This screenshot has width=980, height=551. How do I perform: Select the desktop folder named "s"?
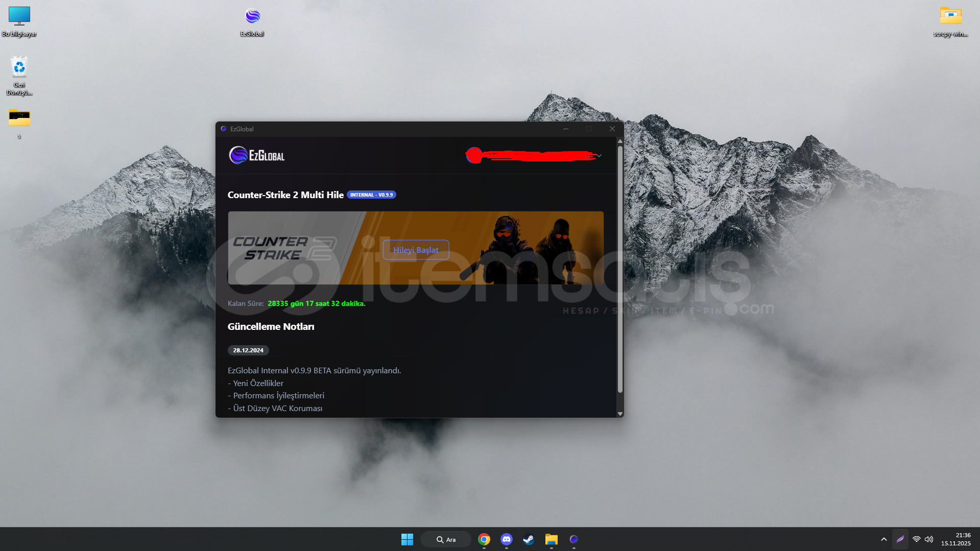click(x=19, y=124)
